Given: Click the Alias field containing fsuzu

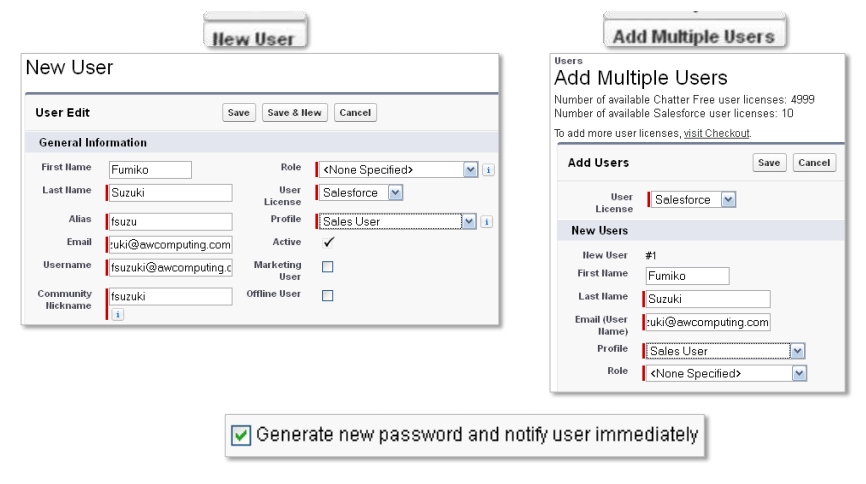Looking at the screenshot, I should click(x=170, y=221).
